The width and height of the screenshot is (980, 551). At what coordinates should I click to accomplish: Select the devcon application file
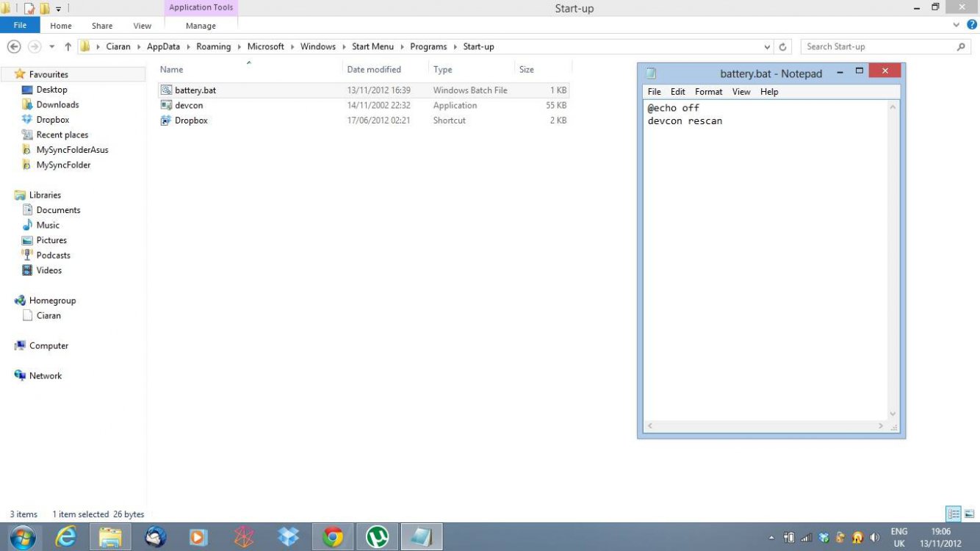click(189, 105)
